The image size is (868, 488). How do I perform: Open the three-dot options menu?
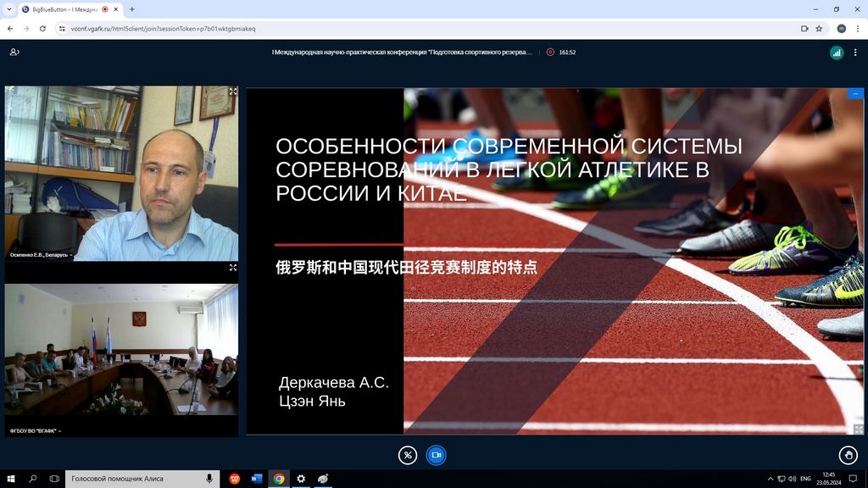(857, 52)
